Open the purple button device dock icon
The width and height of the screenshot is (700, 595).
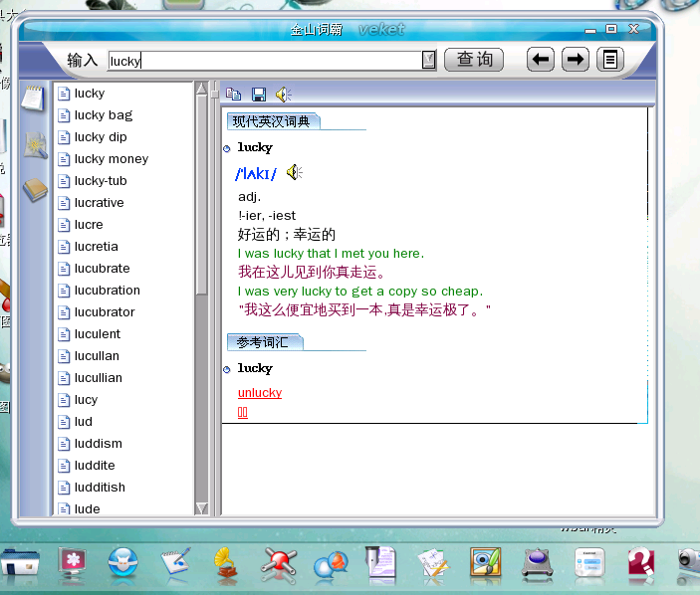click(537, 564)
